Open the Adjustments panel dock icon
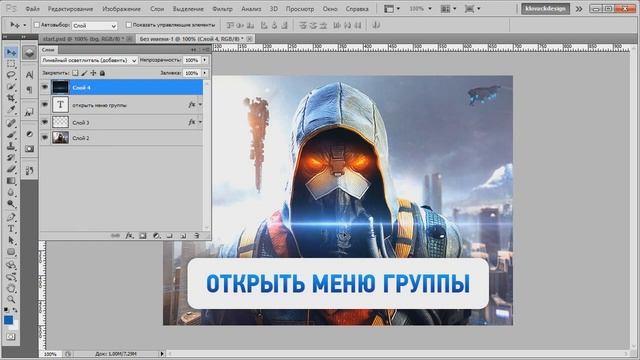640x360 pixels. click(x=29, y=134)
